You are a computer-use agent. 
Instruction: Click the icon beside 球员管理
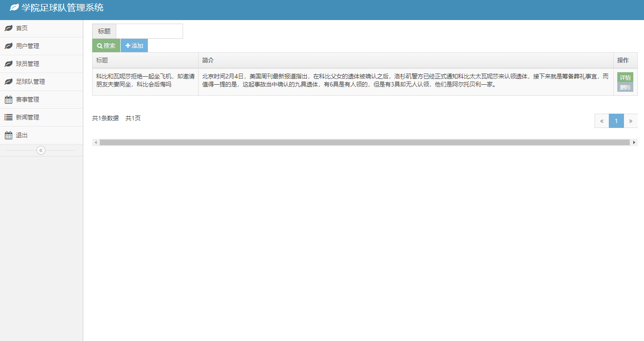[8, 63]
